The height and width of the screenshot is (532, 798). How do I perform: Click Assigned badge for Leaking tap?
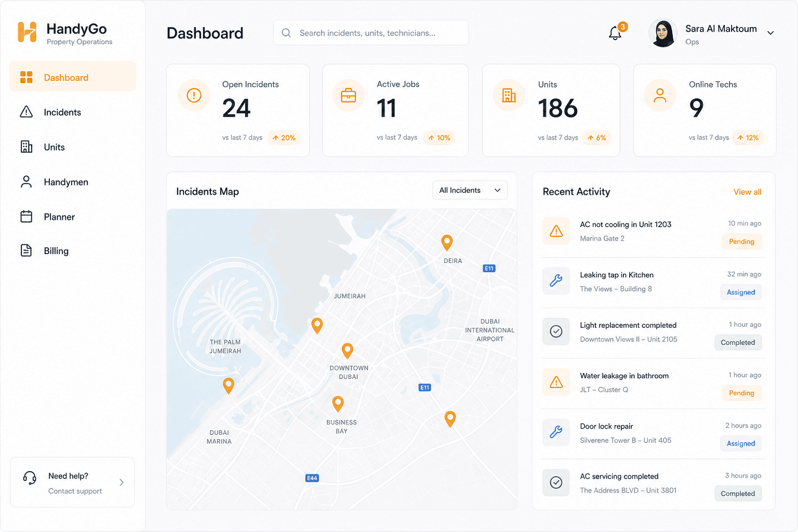click(x=741, y=292)
